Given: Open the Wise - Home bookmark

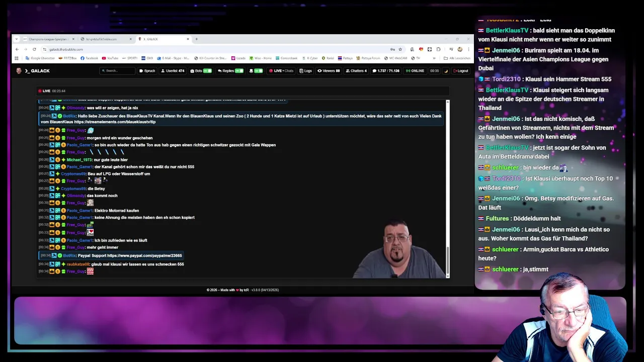Looking at the screenshot, I should pos(261,58).
